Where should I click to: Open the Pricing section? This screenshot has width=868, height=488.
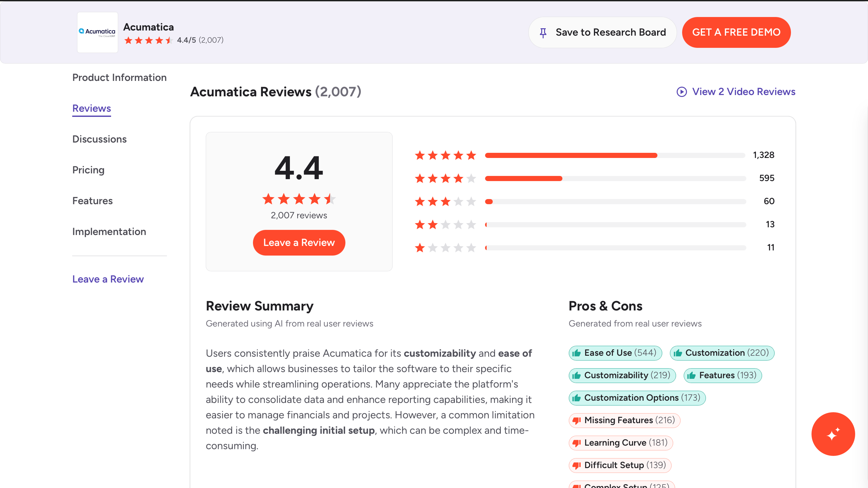[88, 170]
